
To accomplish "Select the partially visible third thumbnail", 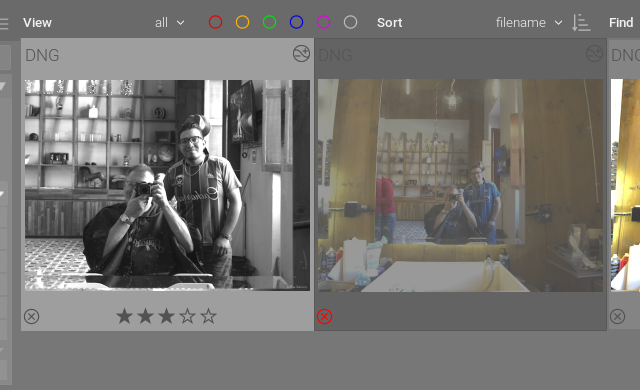I will (x=625, y=186).
